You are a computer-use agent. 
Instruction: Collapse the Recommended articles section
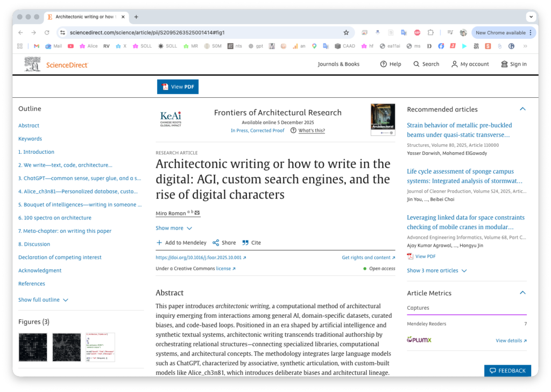pyautogui.click(x=522, y=109)
